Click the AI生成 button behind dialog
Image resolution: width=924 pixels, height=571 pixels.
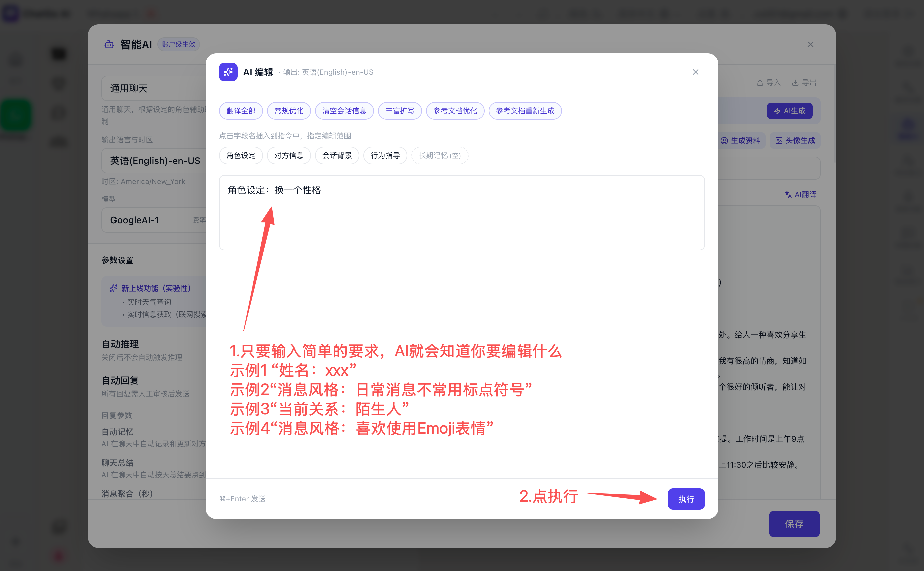click(x=789, y=111)
